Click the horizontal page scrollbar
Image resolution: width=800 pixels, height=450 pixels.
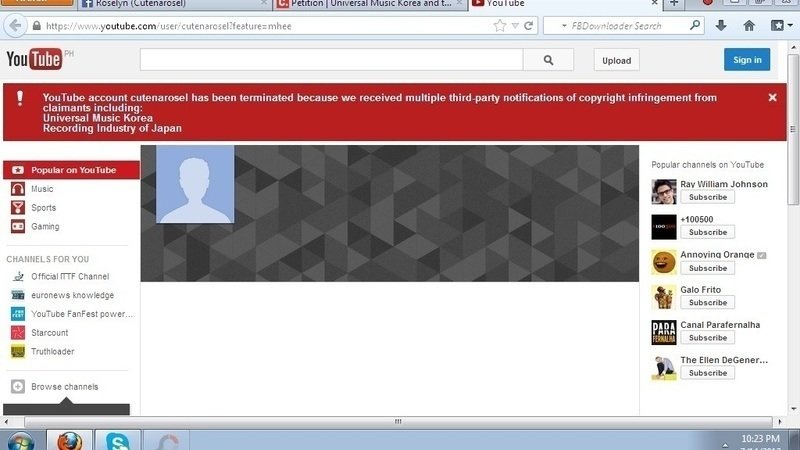(x=398, y=421)
